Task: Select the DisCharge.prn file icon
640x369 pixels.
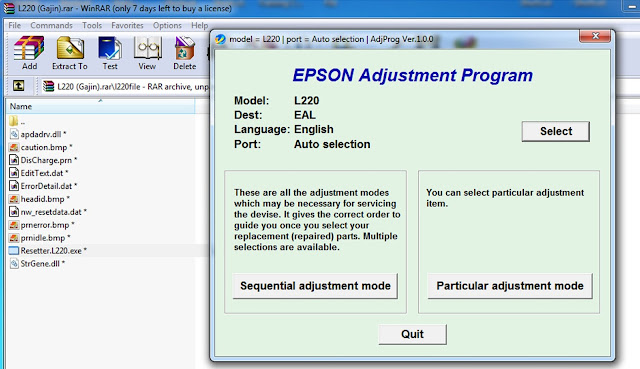Action: coord(14,160)
